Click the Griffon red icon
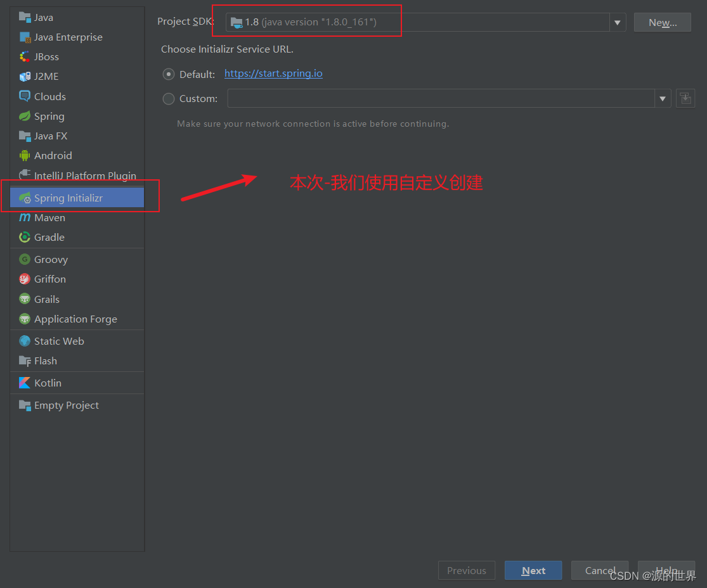Image resolution: width=707 pixels, height=588 pixels. pos(25,279)
